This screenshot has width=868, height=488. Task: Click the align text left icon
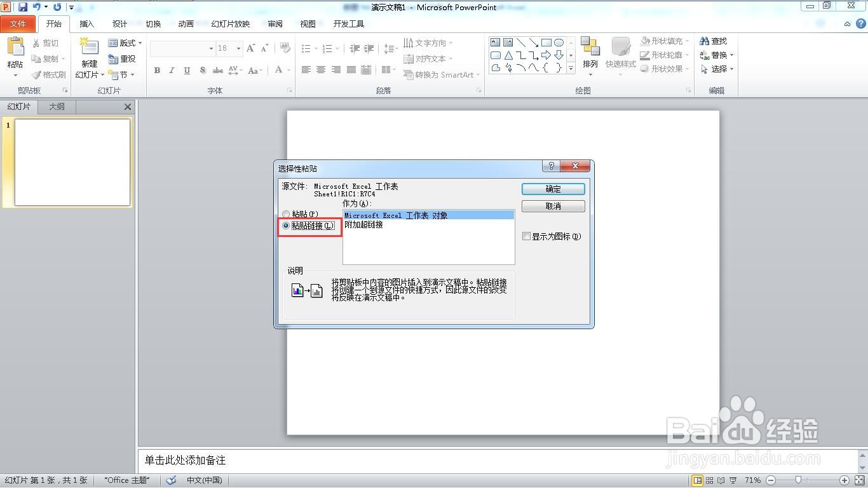pyautogui.click(x=306, y=70)
